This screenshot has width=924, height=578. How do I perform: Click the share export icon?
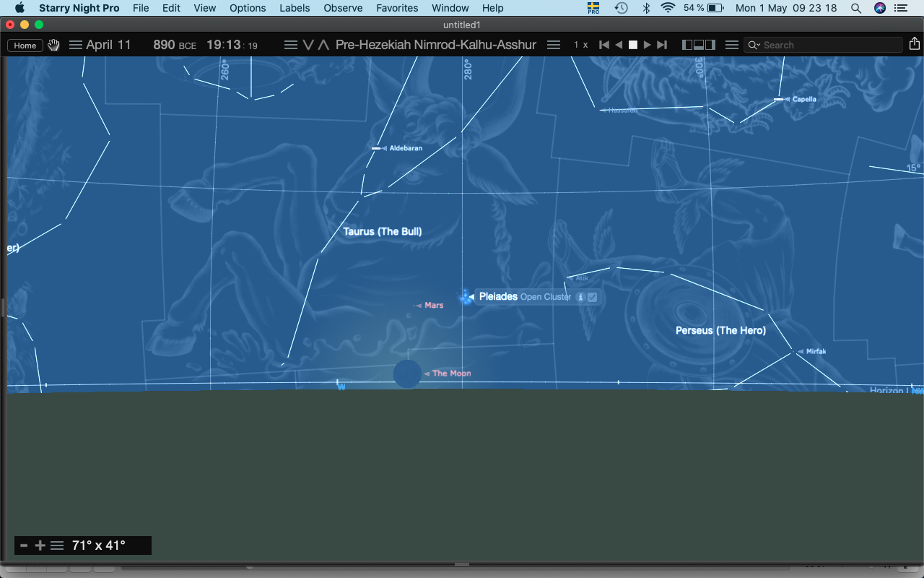(915, 44)
